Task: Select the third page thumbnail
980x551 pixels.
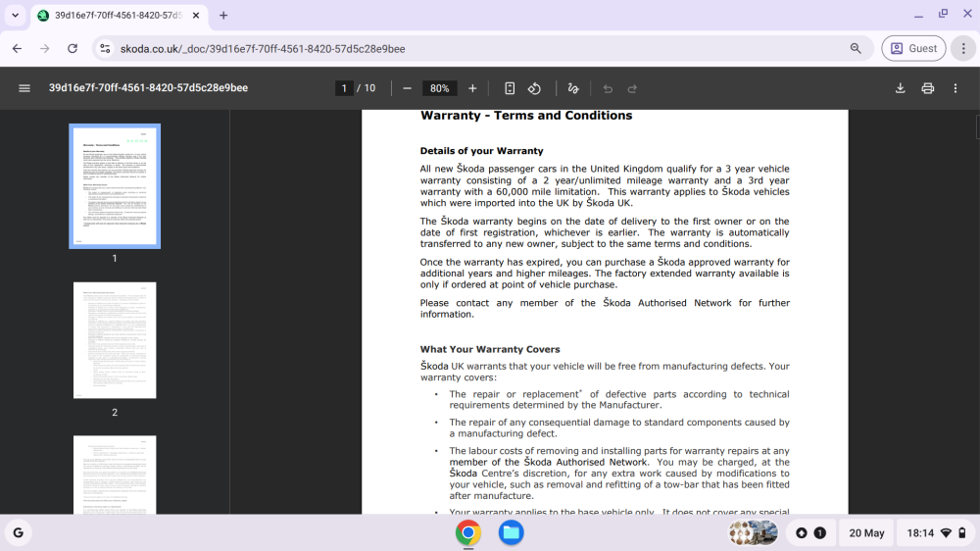Action: point(115,475)
